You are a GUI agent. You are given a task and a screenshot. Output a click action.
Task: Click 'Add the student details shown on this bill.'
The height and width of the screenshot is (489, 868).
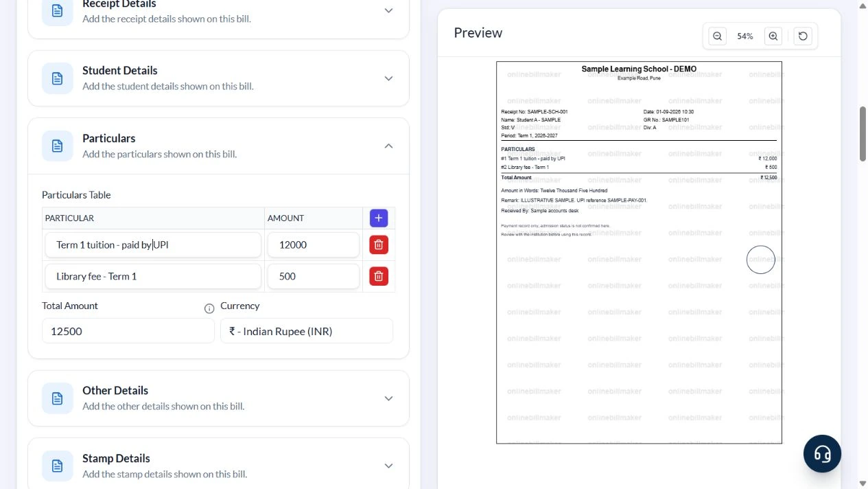[x=168, y=87]
